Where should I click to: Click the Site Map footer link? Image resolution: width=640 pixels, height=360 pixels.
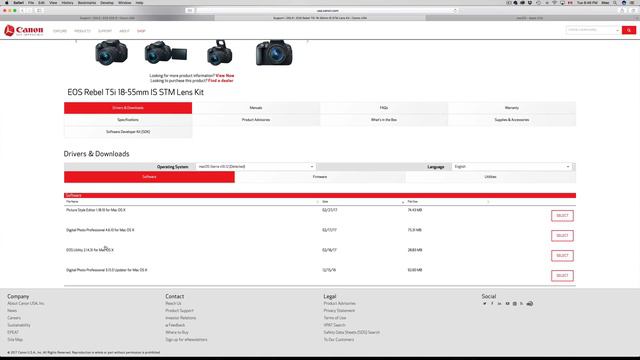15,340
